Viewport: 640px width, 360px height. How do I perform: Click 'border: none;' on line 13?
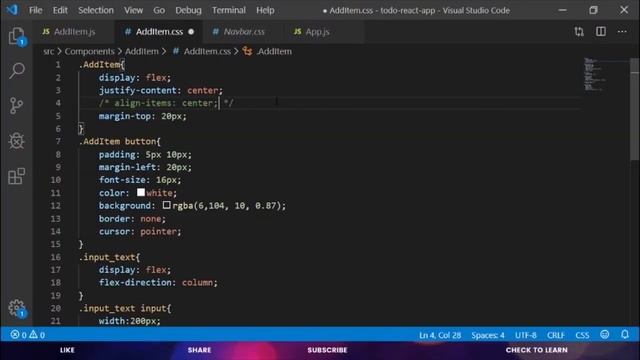(132, 218)
